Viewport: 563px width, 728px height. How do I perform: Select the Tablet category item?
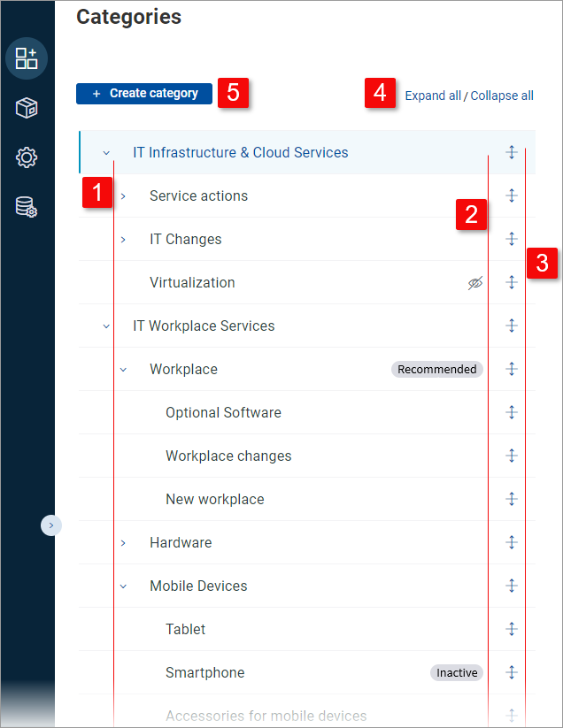tap(185, 629)
